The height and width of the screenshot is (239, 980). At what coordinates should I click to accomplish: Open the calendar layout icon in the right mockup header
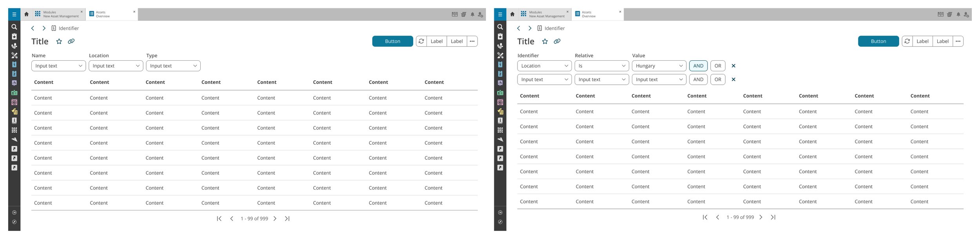tap(940, 14)
